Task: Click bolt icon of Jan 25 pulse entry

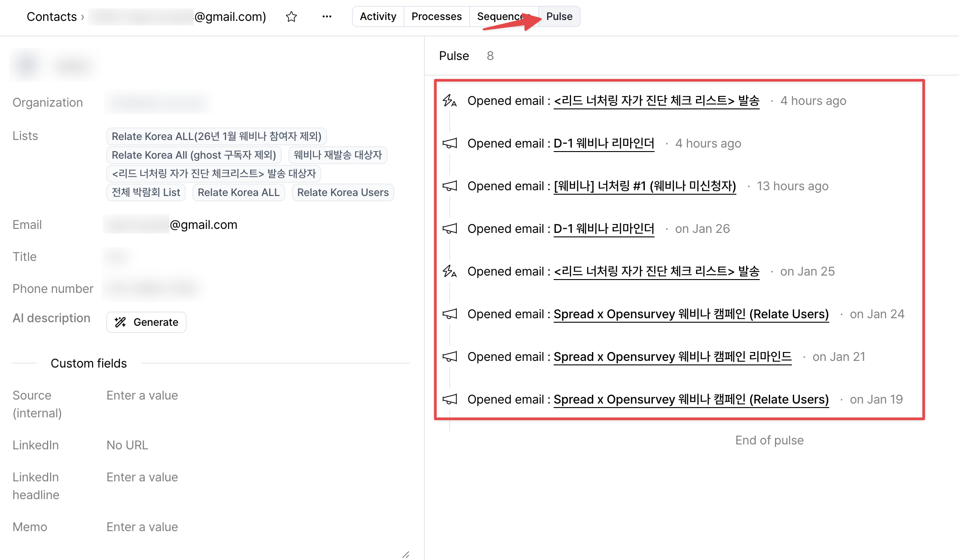Action: coord(449,272)
